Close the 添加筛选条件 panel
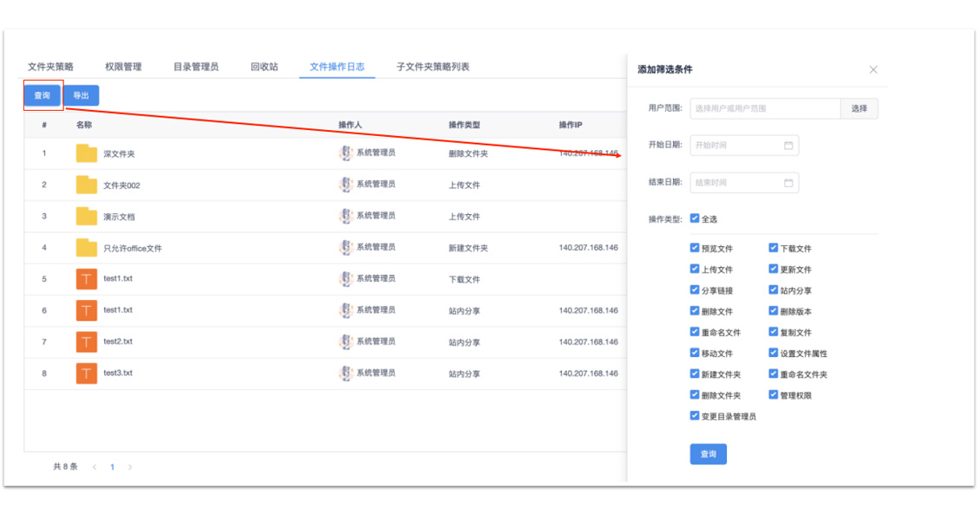The width and height of the screenshot is (980, 520). click(873, 70)
